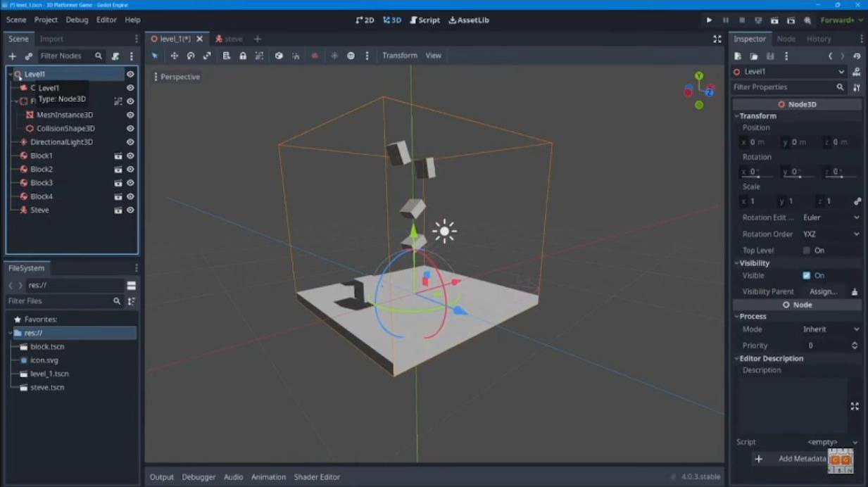Enable the Top Level checkbox

click(x=807, y=251)
